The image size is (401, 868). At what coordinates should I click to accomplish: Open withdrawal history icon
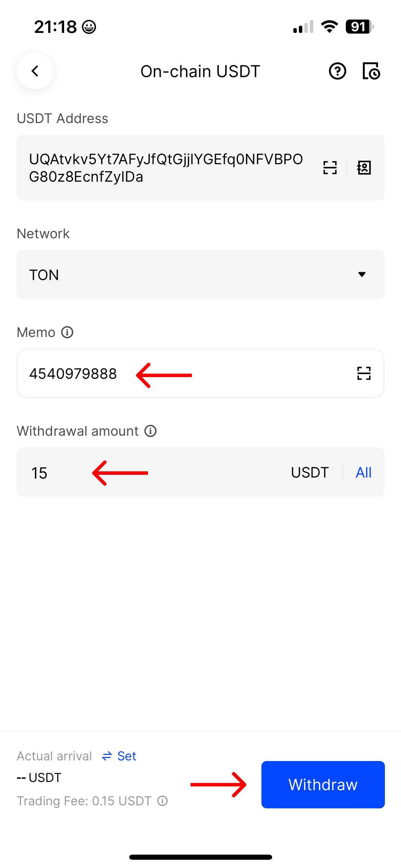tap(371, 71)
